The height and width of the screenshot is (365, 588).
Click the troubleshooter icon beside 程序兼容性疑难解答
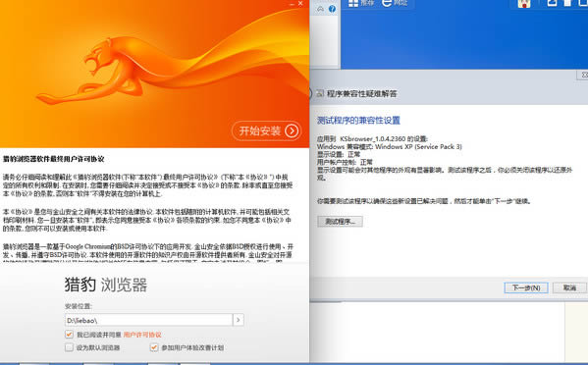320,93
